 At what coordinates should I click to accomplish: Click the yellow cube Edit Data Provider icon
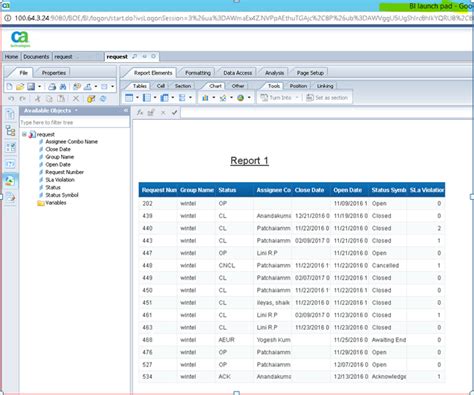pyautogui.click(x=91, y=99)
